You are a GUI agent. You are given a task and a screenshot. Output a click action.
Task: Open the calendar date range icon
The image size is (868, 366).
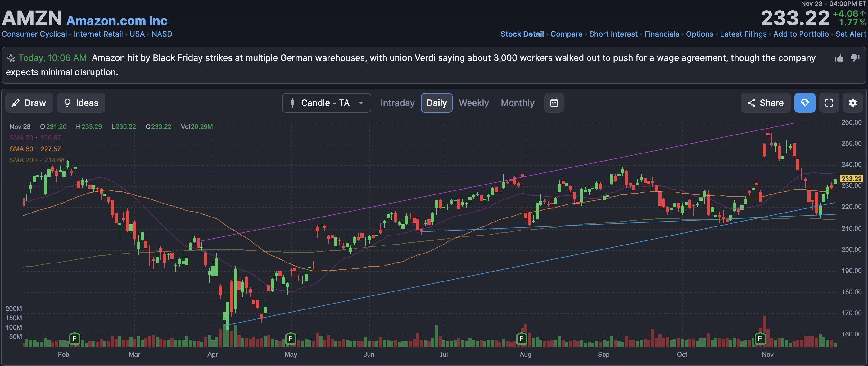pos(554,103)
